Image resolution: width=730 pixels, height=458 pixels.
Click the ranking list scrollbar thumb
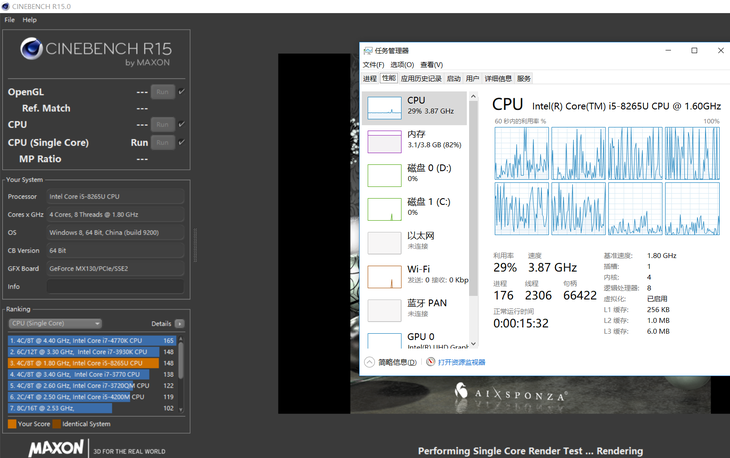point(181,361)
